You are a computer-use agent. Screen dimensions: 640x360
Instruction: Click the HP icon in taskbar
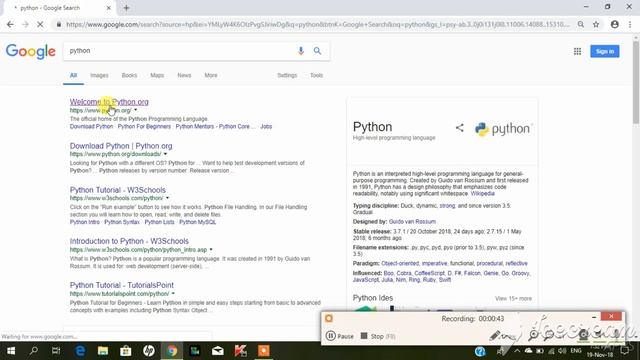pos(149,351)
